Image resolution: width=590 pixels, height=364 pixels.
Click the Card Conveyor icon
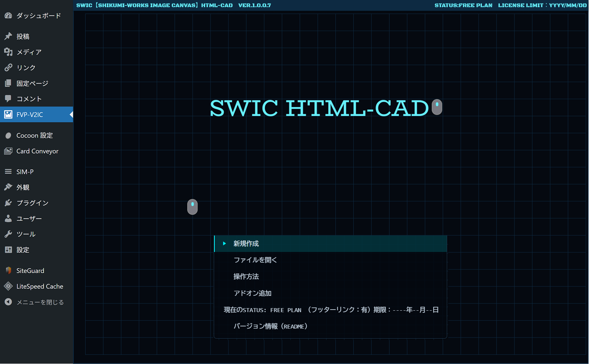[x=8, y=151]
